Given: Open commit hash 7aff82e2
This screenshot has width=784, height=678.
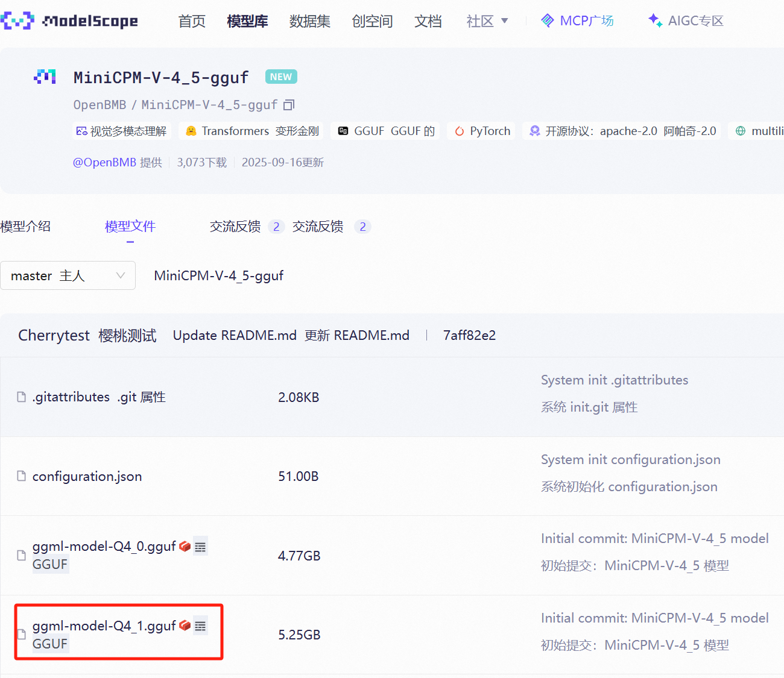Looking at the screenshot, I should pos(469,335).
